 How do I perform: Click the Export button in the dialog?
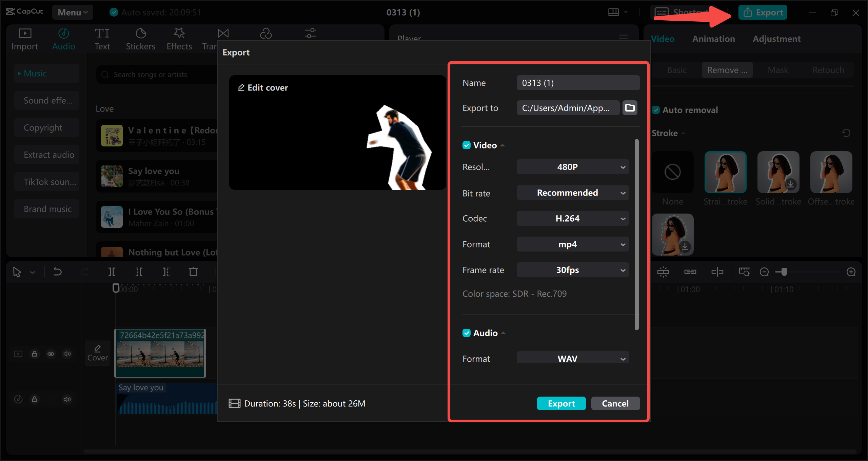[x=561, y=403]
